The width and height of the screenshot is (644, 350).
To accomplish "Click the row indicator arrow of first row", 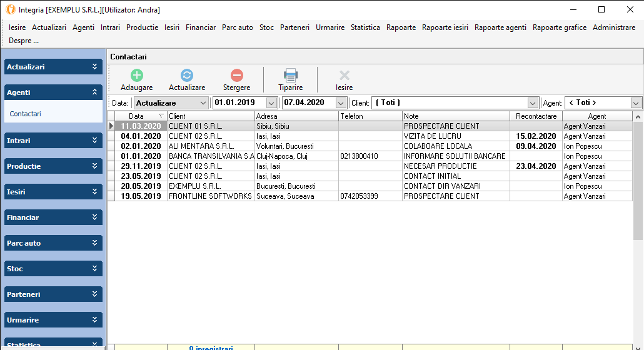I will (111, 126).
